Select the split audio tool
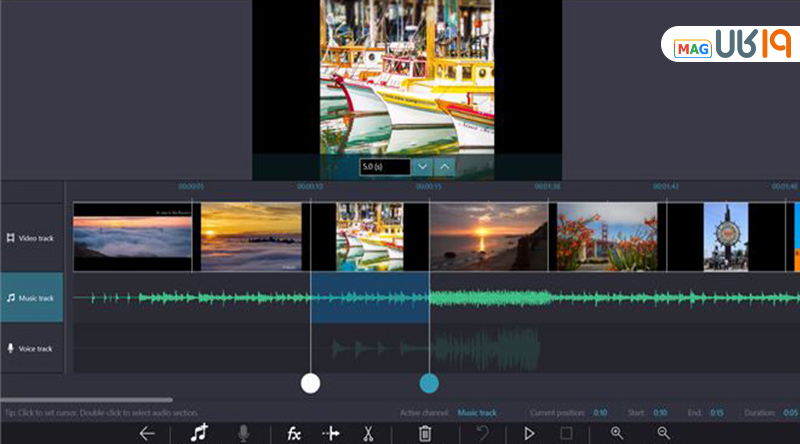The width and height of the screenshot is (800, 444). tap(331, 433)
